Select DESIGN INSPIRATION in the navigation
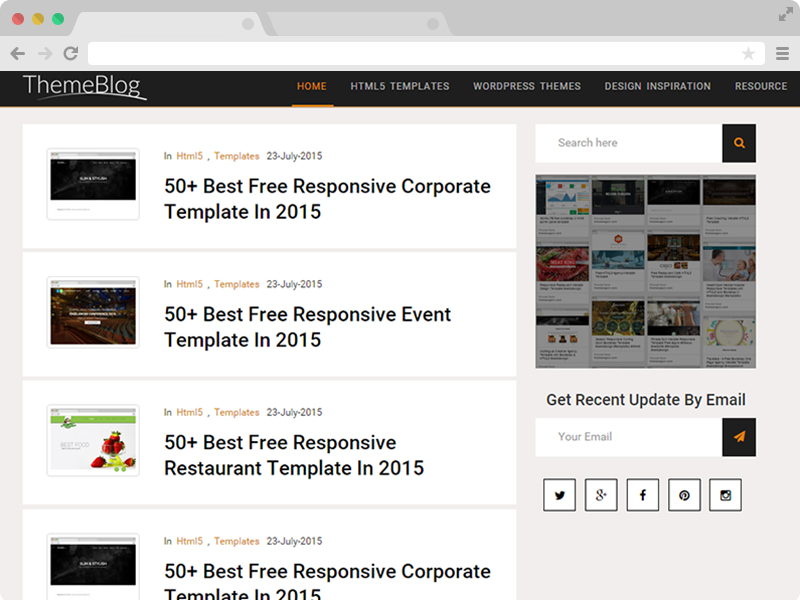The image size is (800, 600). click(x=657, y=87)
